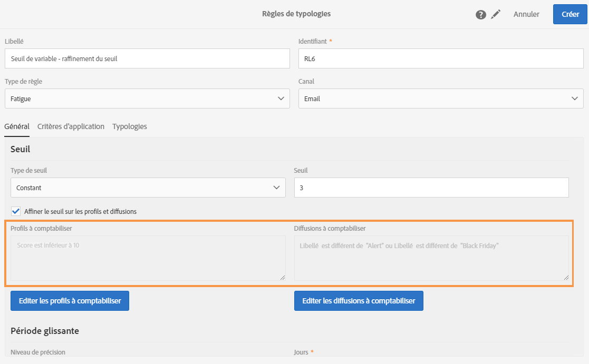Grab resize handle of Diffusions text area
This screenshot has width=589, height=364.
(x=566, y=277)
